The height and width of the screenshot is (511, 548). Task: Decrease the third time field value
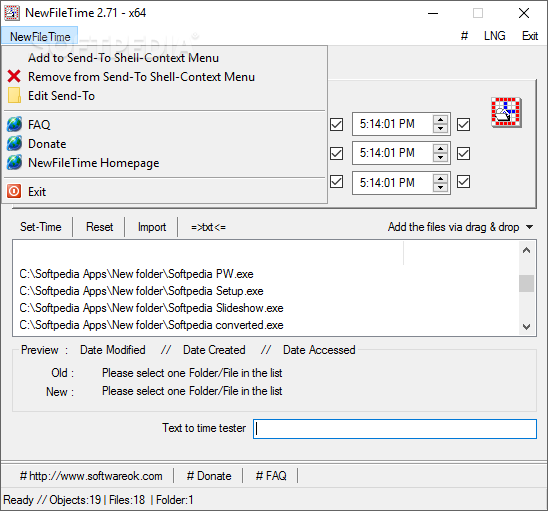point(440,187)
